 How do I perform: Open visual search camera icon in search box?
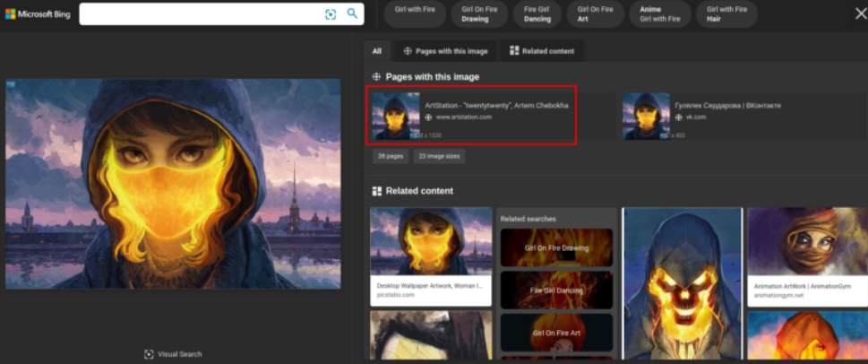(331, 14)
